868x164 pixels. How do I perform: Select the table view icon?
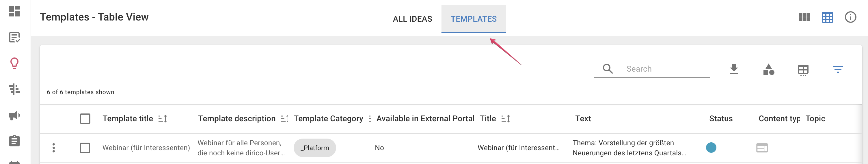827,18
